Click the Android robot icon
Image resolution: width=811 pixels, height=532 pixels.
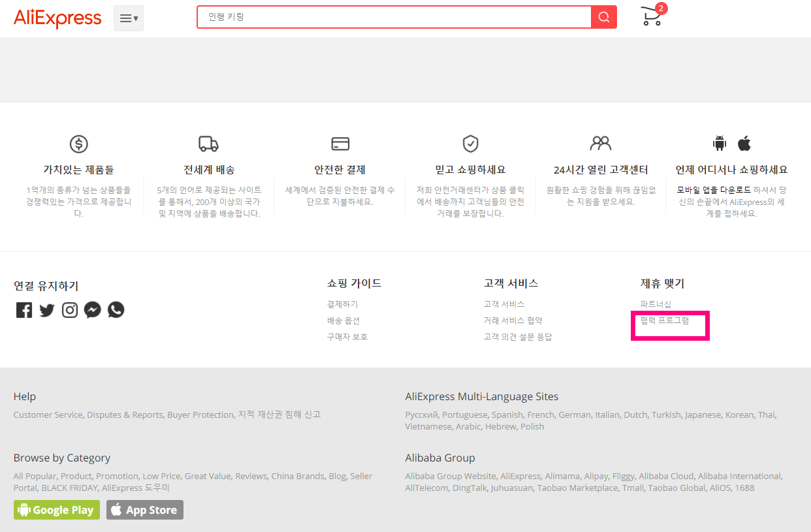pyautogui.click(x=720, y=143)
